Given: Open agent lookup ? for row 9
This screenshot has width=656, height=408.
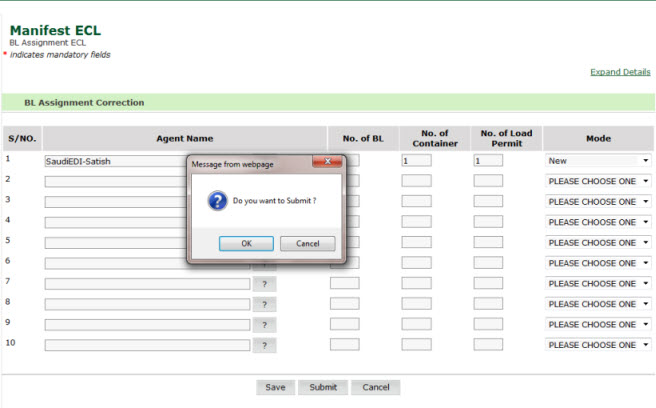Looking at the screenshot, I should [264, 325].
